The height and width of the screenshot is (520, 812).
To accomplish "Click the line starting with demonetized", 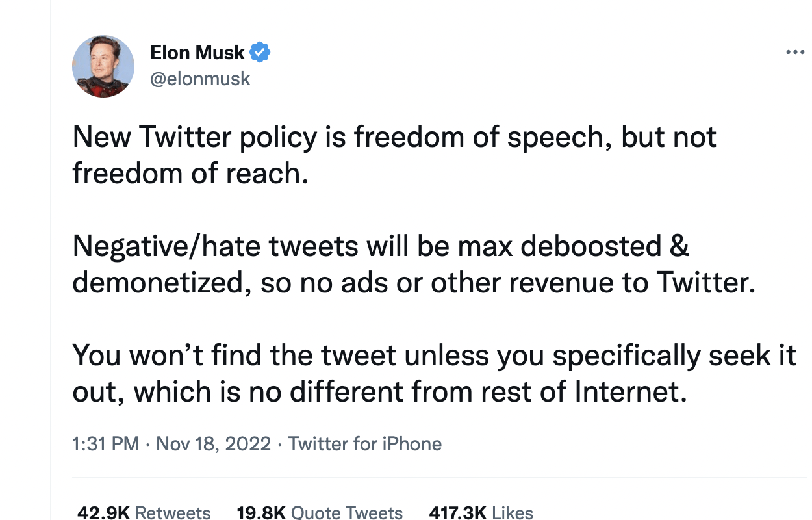I will coord(414,283).
